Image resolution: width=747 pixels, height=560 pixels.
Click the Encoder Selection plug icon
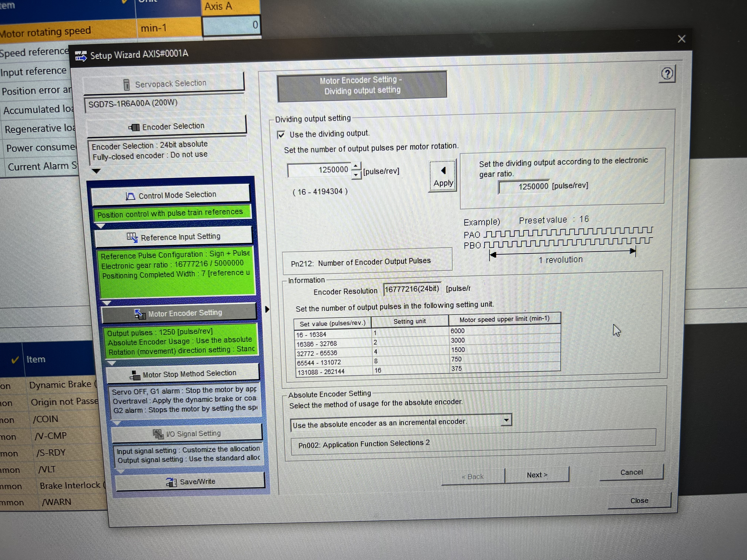134,127
